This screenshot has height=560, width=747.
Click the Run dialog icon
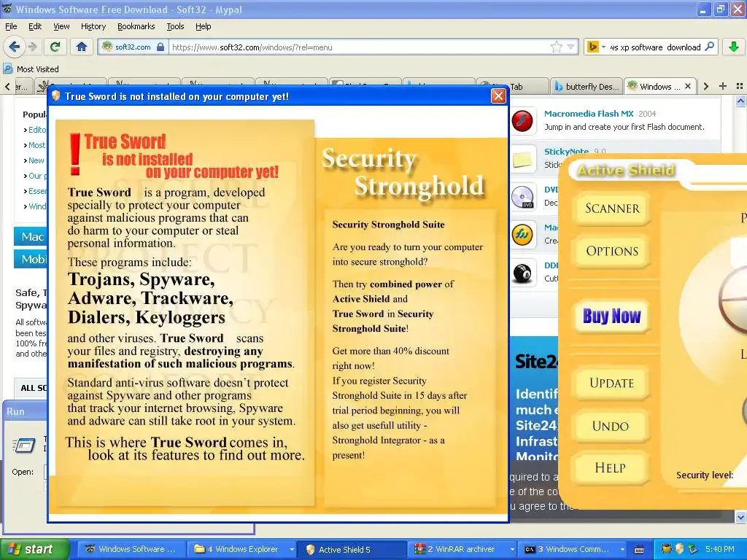(24, 446)
